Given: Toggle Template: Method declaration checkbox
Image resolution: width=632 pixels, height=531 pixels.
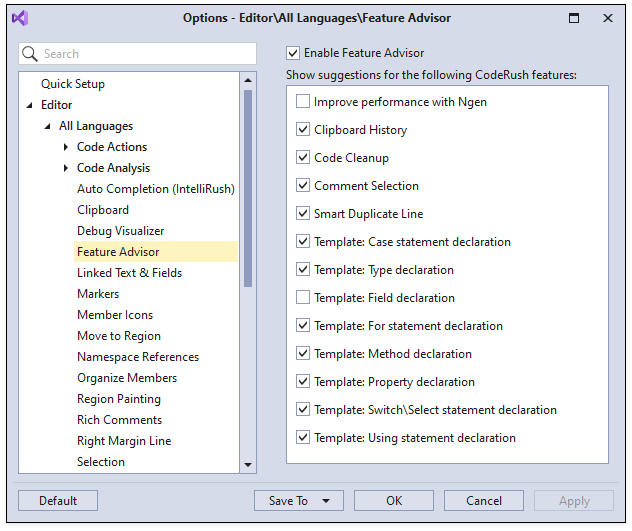Looking at the screenshot, I should [303, 353].
